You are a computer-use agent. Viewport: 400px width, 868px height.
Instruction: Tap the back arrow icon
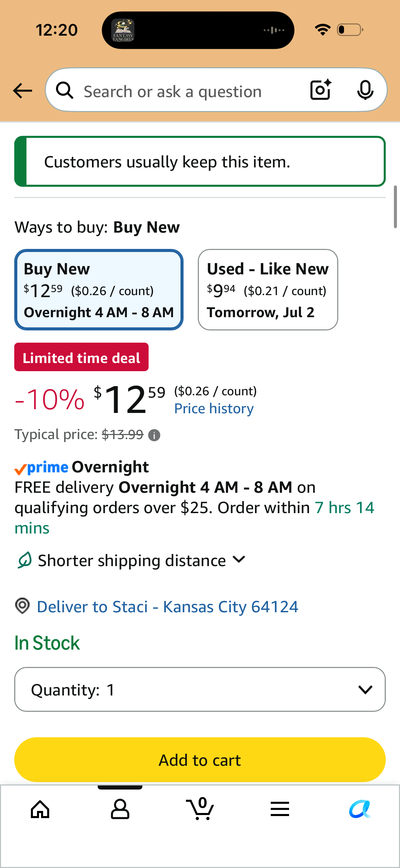point(23,91)
